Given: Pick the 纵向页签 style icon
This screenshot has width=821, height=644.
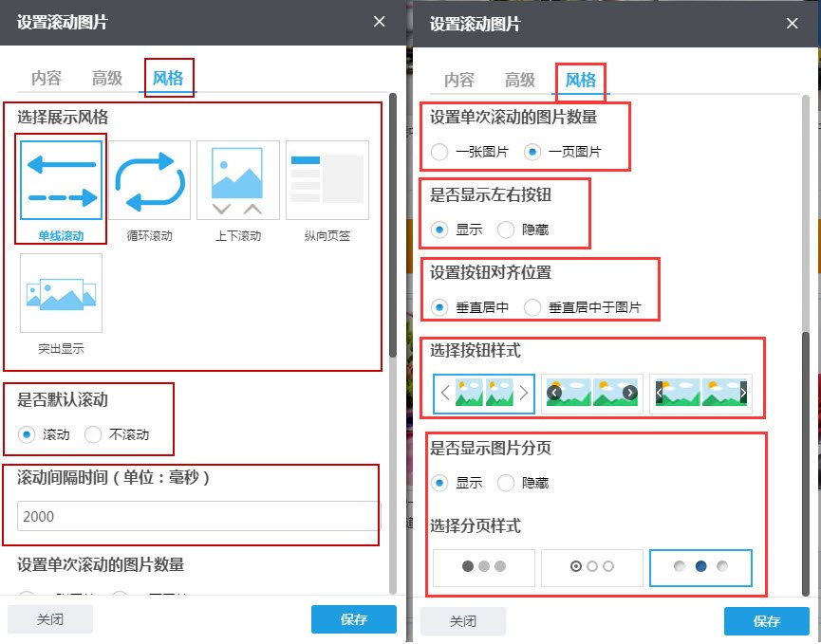Looking at the screenshot, I should [x=326, y=180].
